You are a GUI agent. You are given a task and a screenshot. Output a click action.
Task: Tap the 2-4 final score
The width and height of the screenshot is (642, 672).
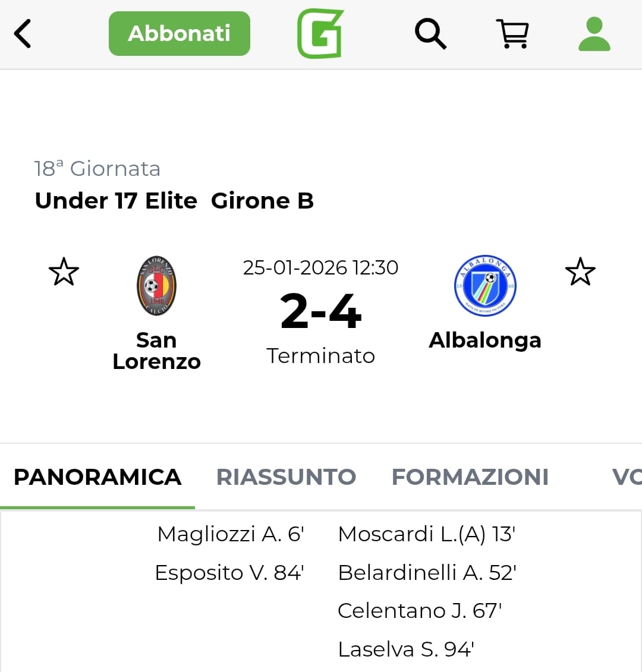(x=321, y=311)
